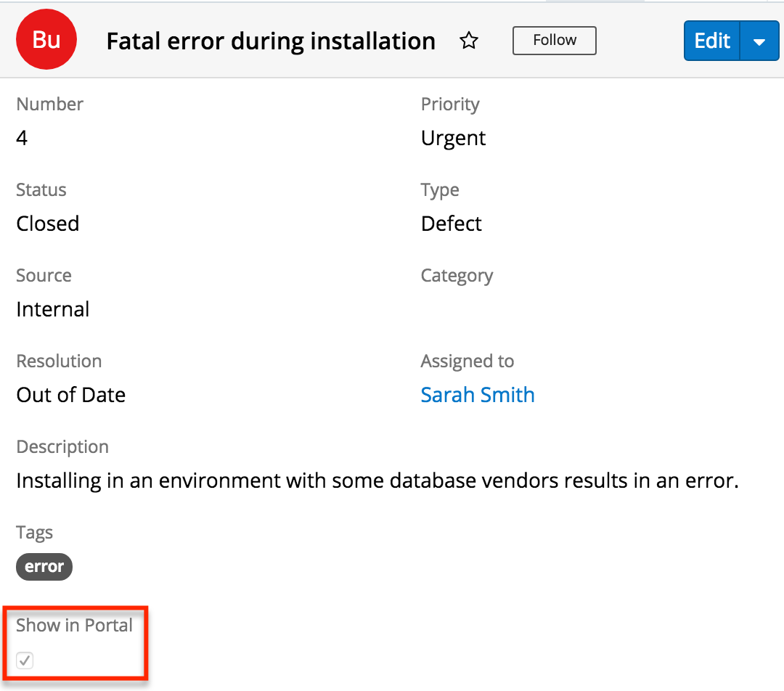Click the Defect type value
784x691 pixels.
point(451,224)
